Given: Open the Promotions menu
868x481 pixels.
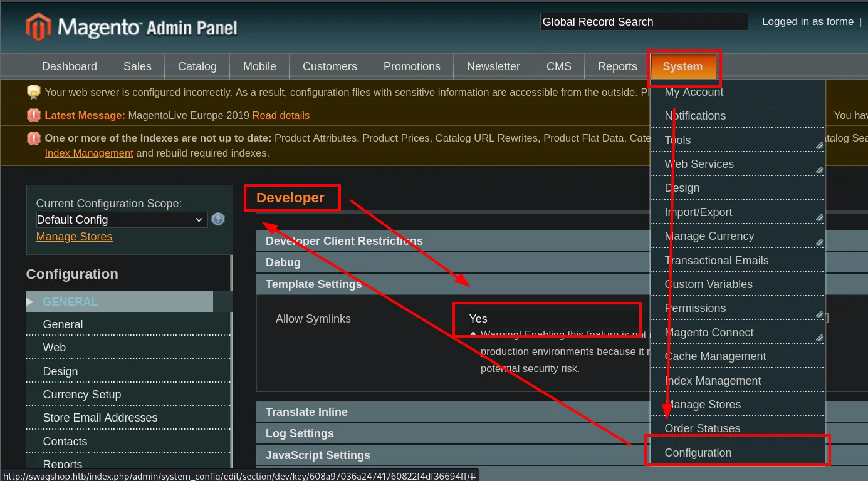Looking at the screenshot, I should (412, 66).
